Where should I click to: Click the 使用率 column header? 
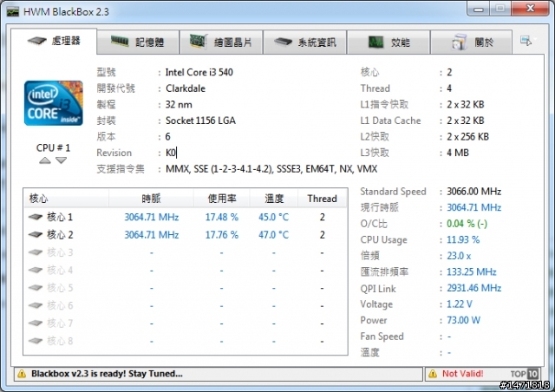(222, 199)
